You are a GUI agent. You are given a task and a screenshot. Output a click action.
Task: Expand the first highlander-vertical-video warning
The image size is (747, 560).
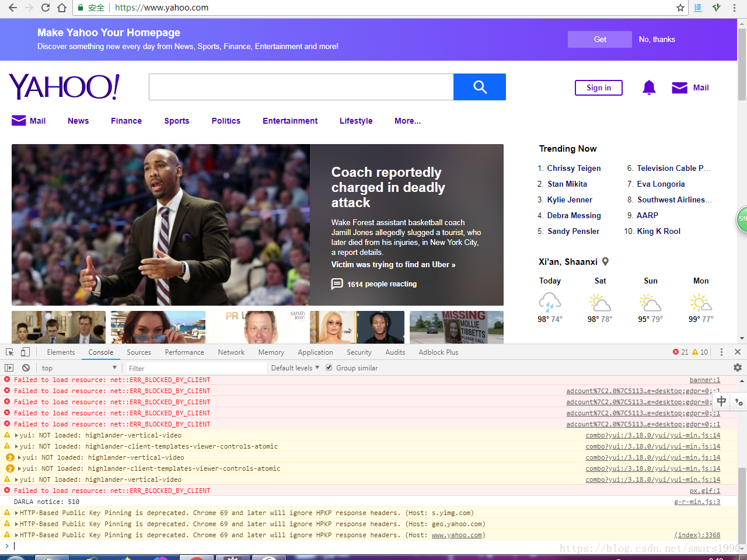click(16, 435)
